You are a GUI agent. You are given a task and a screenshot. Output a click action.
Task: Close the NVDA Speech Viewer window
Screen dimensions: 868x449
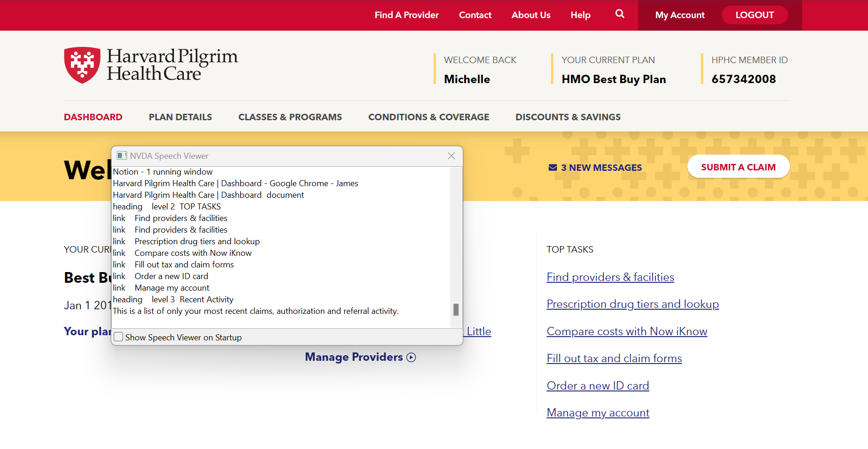451,156
